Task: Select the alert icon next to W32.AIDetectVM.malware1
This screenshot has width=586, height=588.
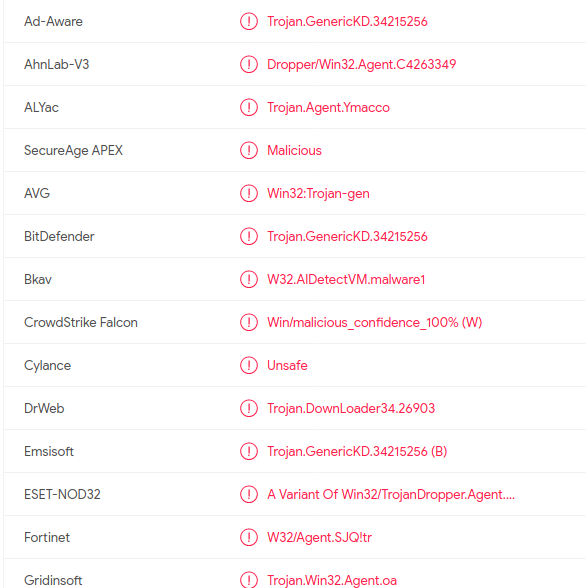Action: pos(249,279)
